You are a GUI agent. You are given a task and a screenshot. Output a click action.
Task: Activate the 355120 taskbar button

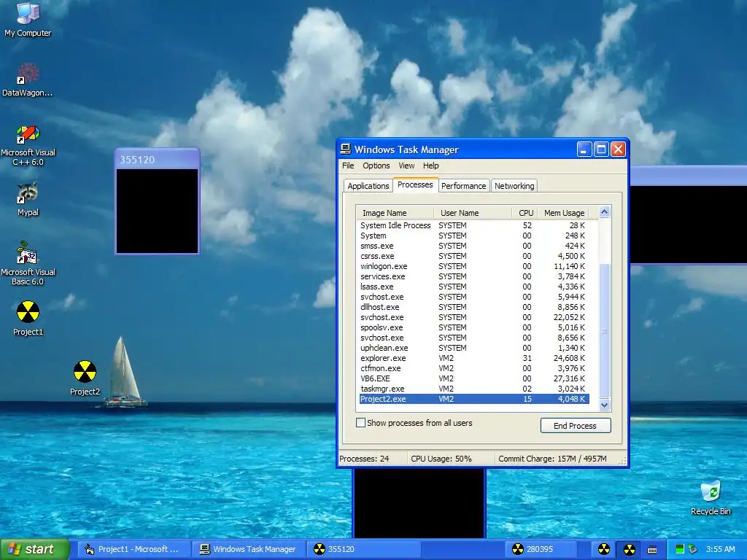coord(363,549)
